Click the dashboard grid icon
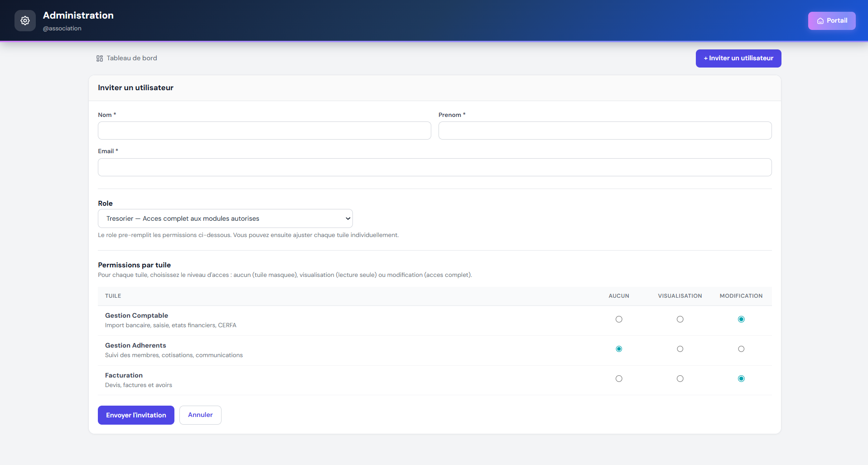The image size is (868, 465). [100, 58]
